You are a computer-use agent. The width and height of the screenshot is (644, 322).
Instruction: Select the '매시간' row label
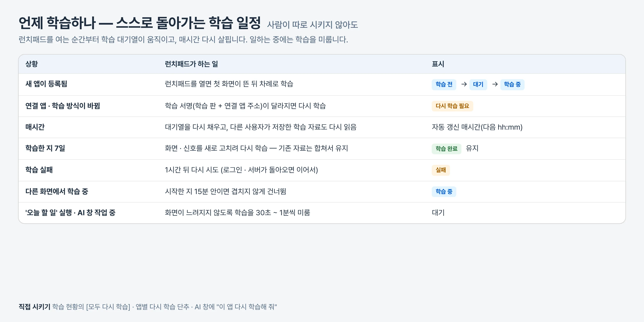[x=35, y=127]
